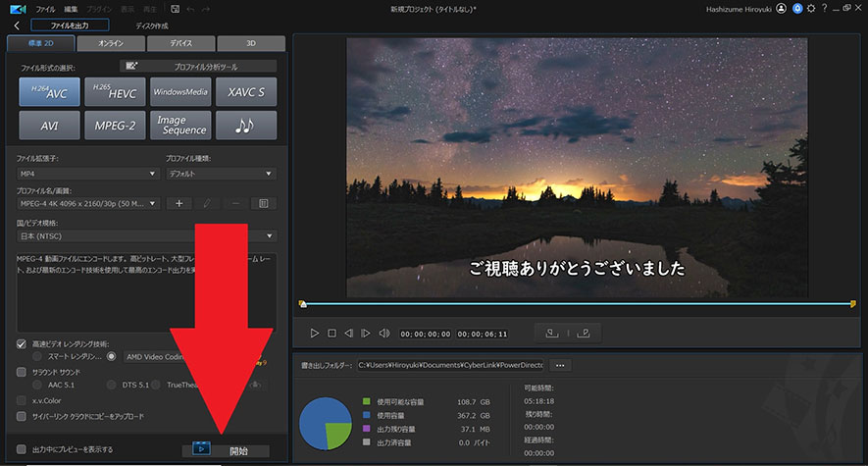This screenshot has width=868, height=466.
Task: Select the H.264 AVC format button
Action: (49, 92)
